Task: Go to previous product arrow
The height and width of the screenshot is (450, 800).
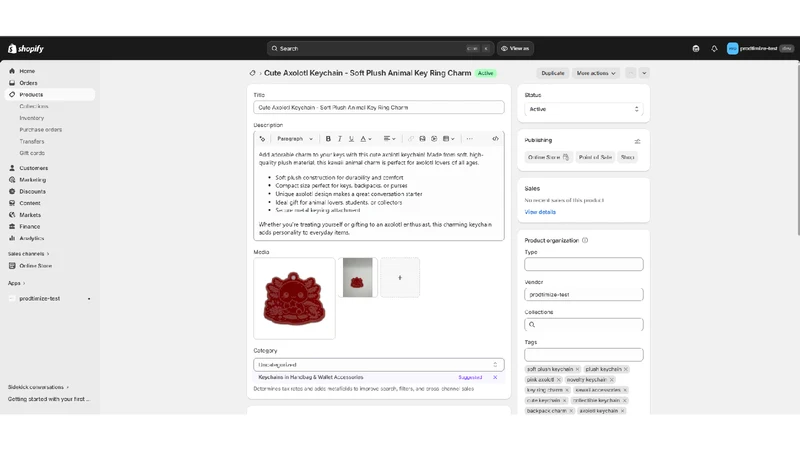Action: (x=631, y=73)
